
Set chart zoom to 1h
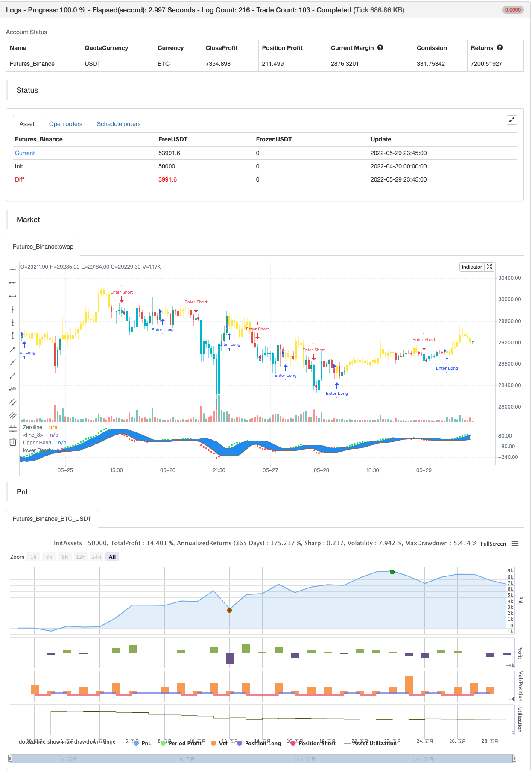33,557
